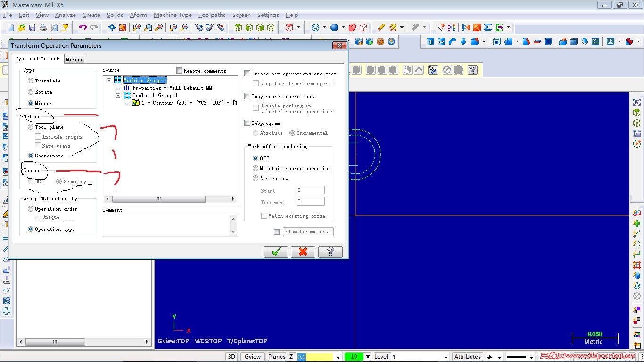Create a new file with the toolbar icon
Screen dimensions: 644x362
[x=10, y=27]
